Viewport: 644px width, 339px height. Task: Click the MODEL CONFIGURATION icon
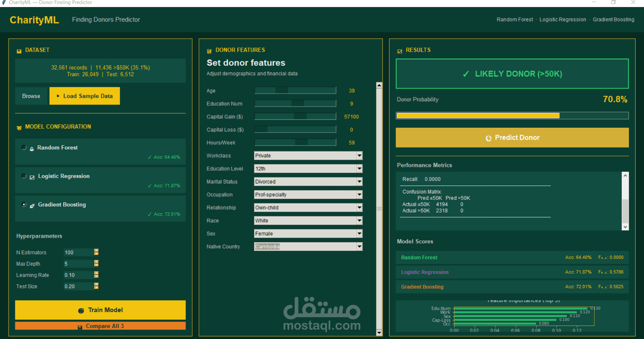click(19, 128)
